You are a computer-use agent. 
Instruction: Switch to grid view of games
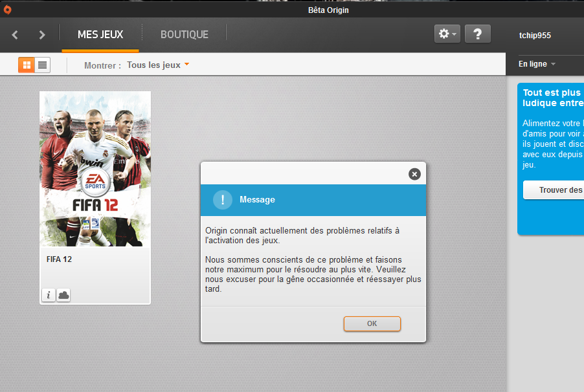tap(27, 65)
